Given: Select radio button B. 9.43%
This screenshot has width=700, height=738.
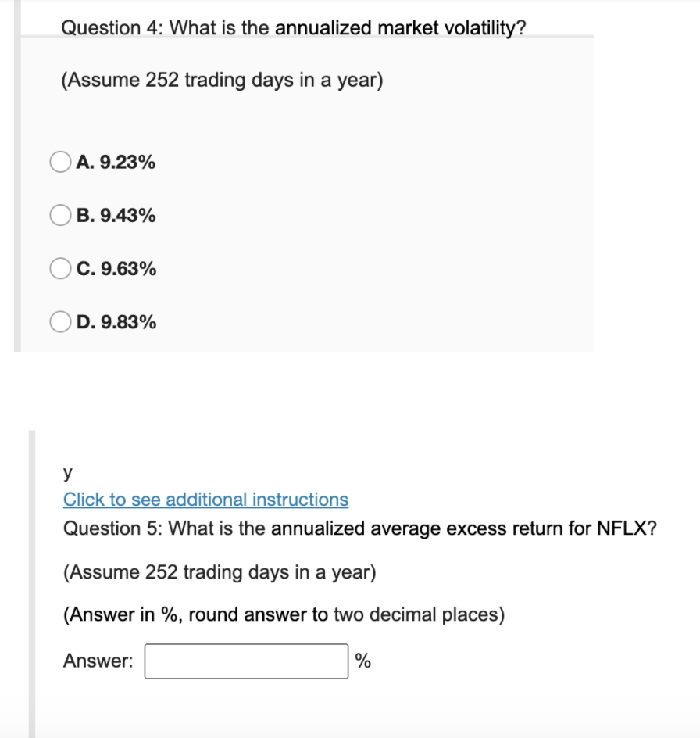Looking at the screenshot, I should 59,216.
